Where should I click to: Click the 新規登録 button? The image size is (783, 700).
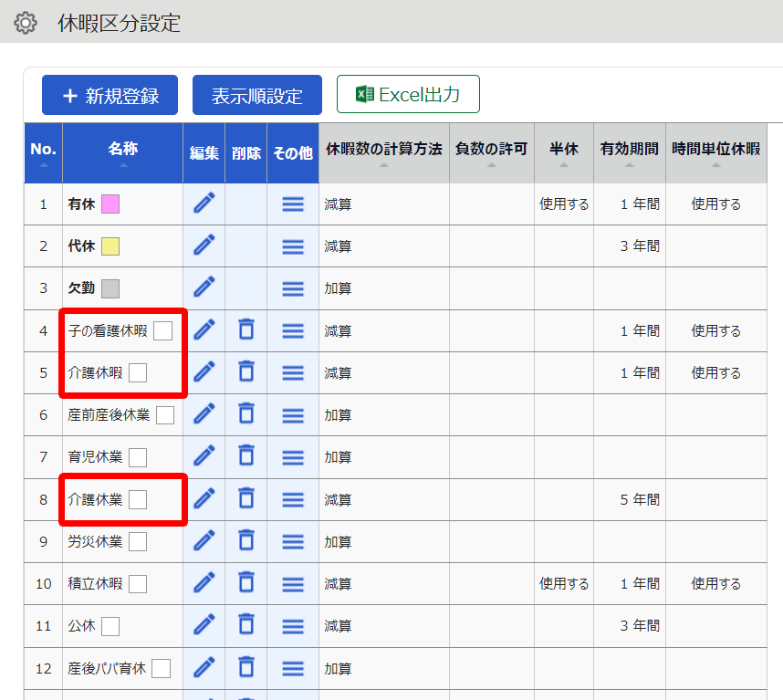110,95
